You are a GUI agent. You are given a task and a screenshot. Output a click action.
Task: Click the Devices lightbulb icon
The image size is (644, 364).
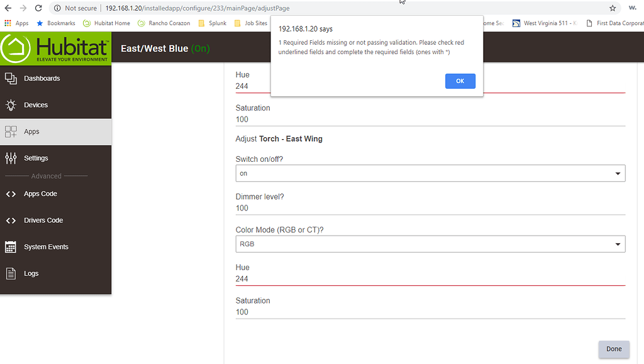click(11, 105)
